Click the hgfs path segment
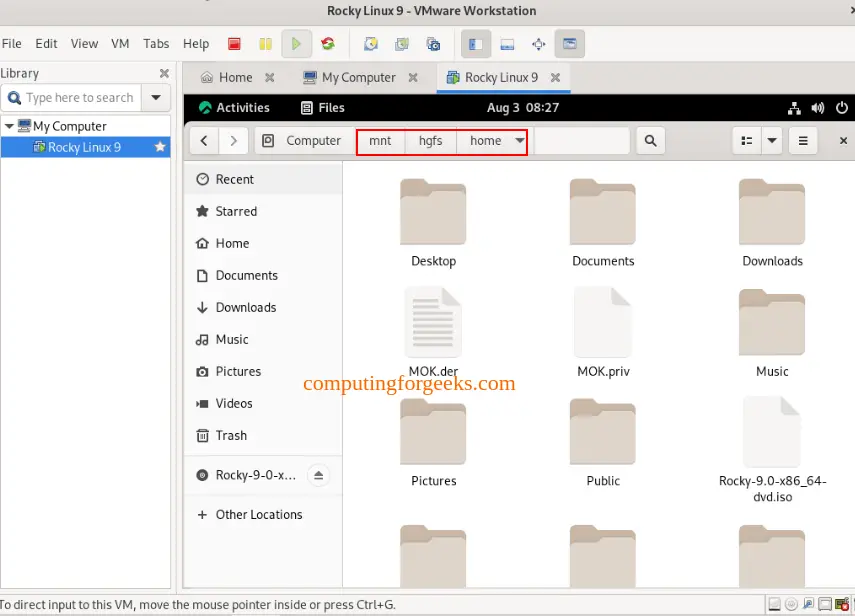The image size is (855, 616). click(x=431, y=141)
